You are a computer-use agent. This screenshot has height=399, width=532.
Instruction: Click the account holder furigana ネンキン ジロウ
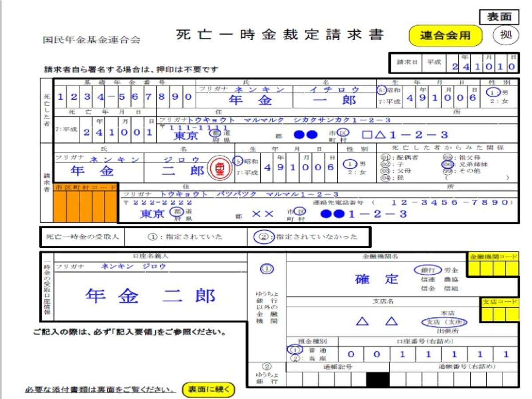coord(134,266)
